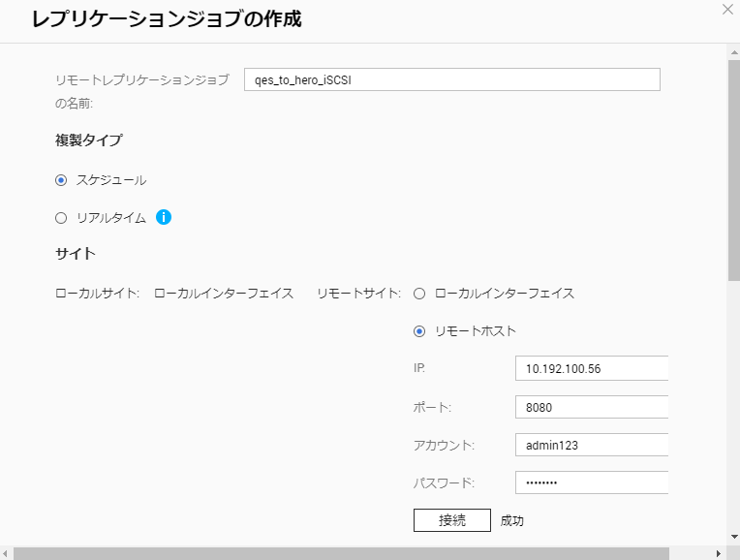This screenshot has height=560, width=740.
Task: Select the リアルタイム replication type
Action: (x=61, y=218)
